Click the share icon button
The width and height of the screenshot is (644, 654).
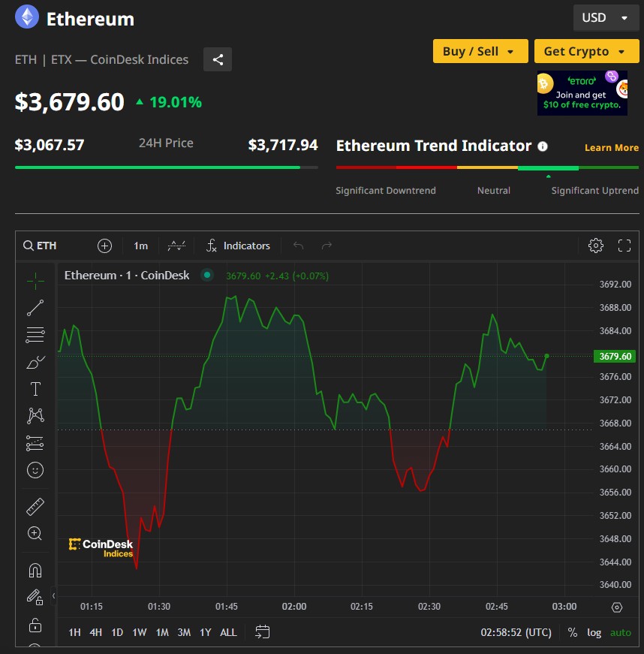point(218,59)
